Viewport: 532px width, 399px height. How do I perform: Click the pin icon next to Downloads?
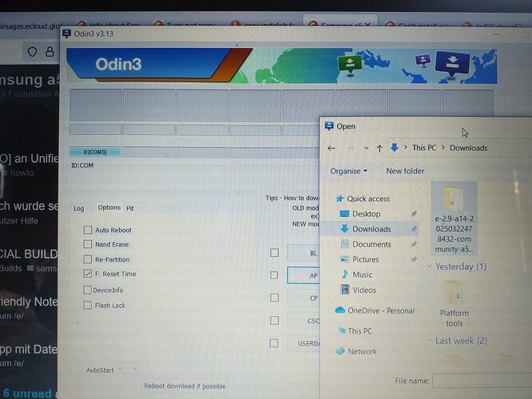point(414,229)
